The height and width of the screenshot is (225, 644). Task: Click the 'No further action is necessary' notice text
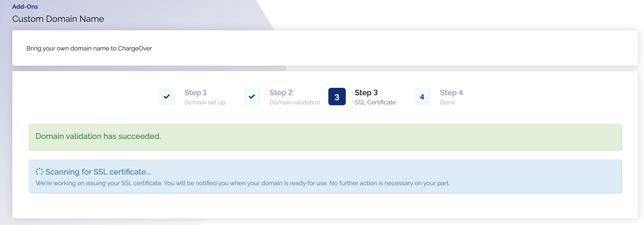[x=389, y=183]
